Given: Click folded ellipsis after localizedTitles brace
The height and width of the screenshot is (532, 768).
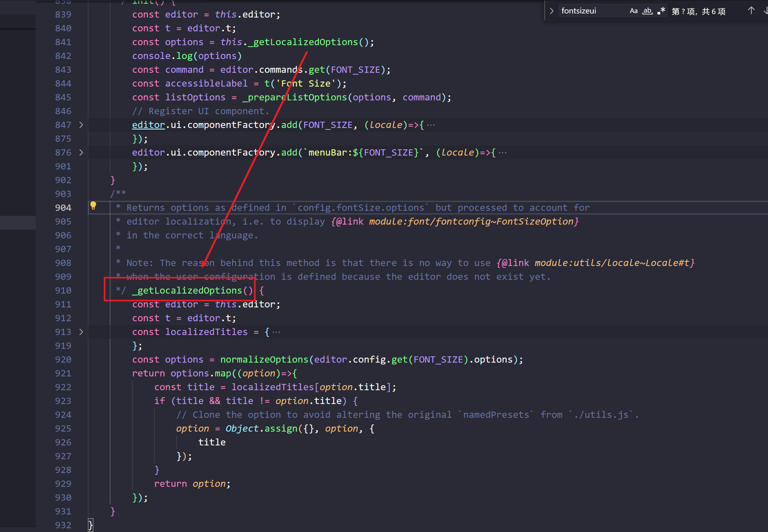Looking at the screenshot, I should tap(276, 332).
